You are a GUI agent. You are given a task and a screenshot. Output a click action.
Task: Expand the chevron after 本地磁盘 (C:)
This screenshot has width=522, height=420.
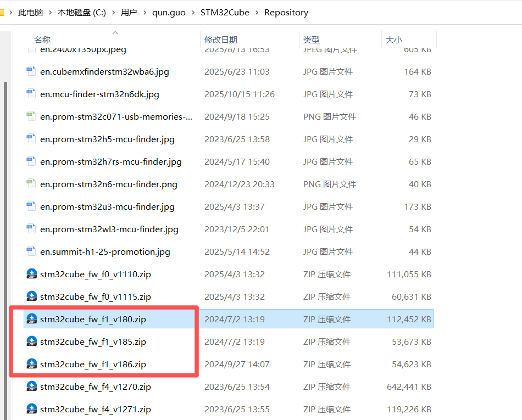click(114, 13)
